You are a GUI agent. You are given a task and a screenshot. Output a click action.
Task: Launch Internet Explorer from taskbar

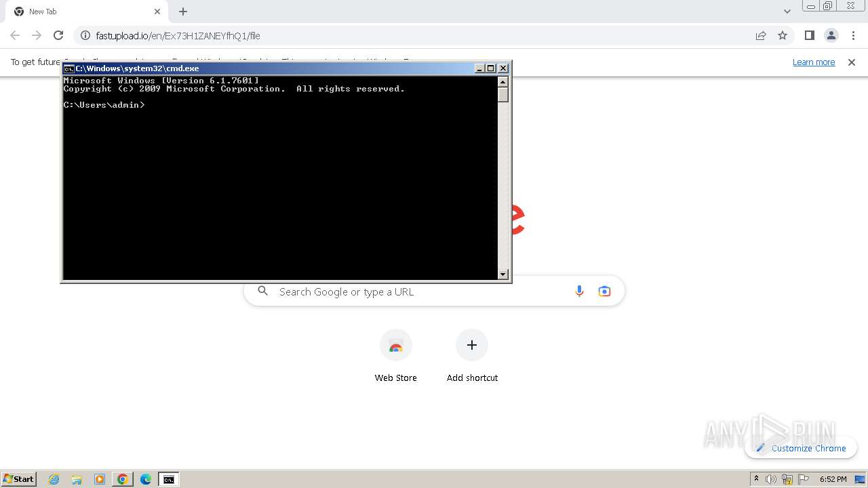point(54,479)
